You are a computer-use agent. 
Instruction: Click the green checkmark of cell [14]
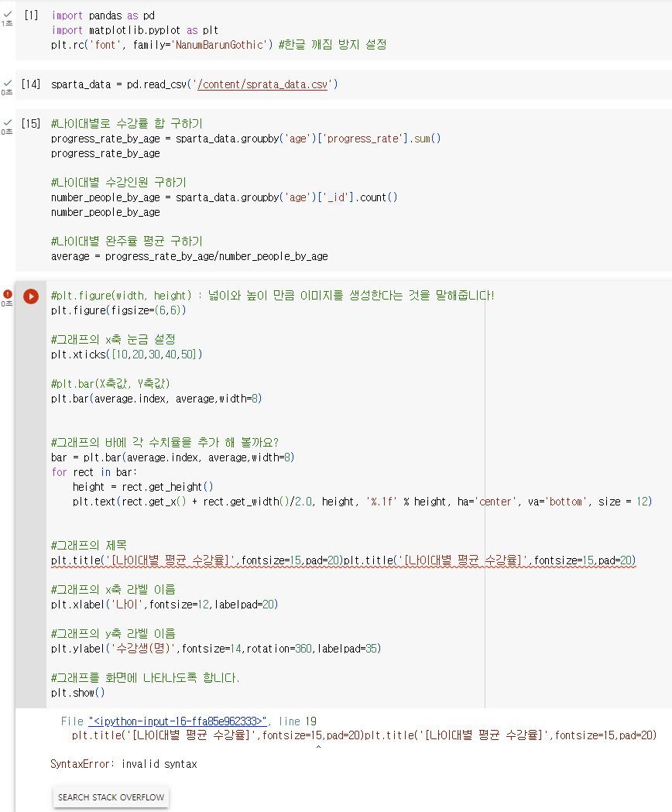point(7,83)
